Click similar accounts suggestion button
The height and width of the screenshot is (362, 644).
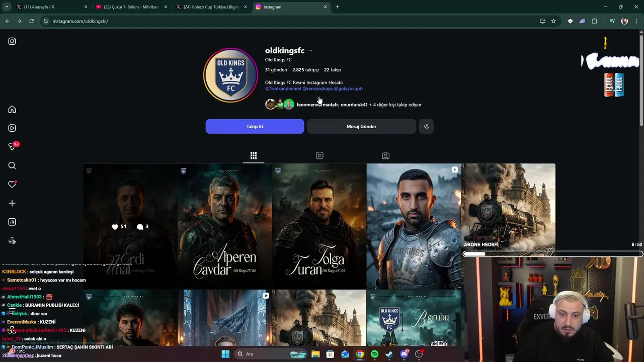pyautogui.click(x=426, y=126)
